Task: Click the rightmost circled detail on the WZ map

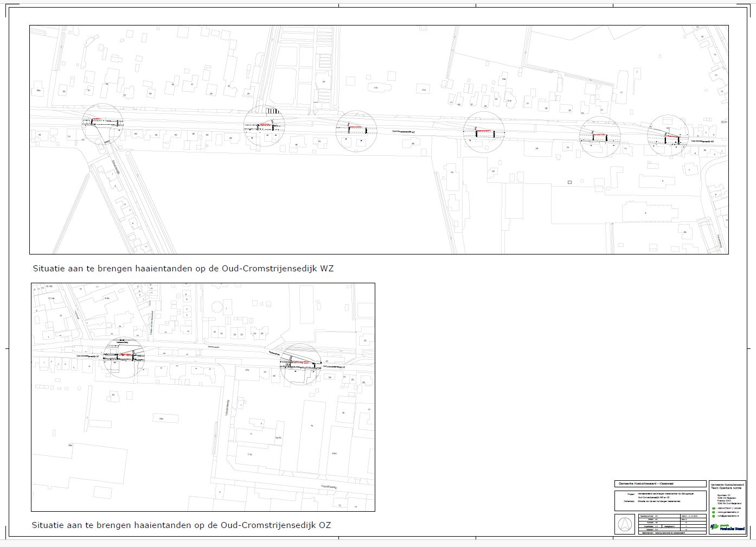Action: click(668, 136)
